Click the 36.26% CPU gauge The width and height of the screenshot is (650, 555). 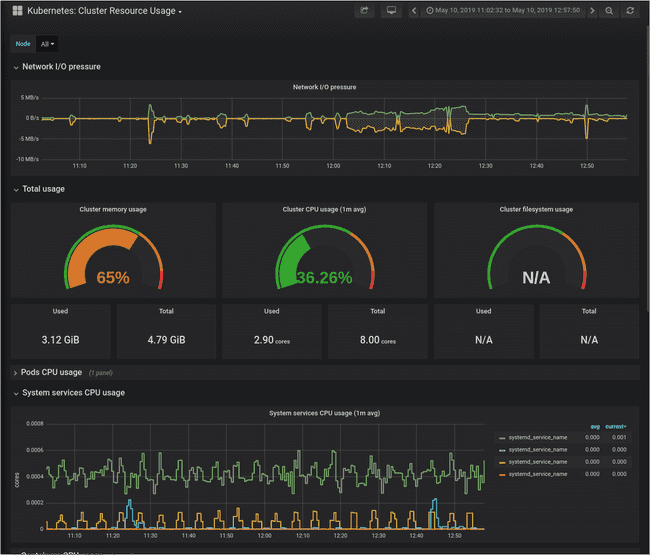(325, 258)
